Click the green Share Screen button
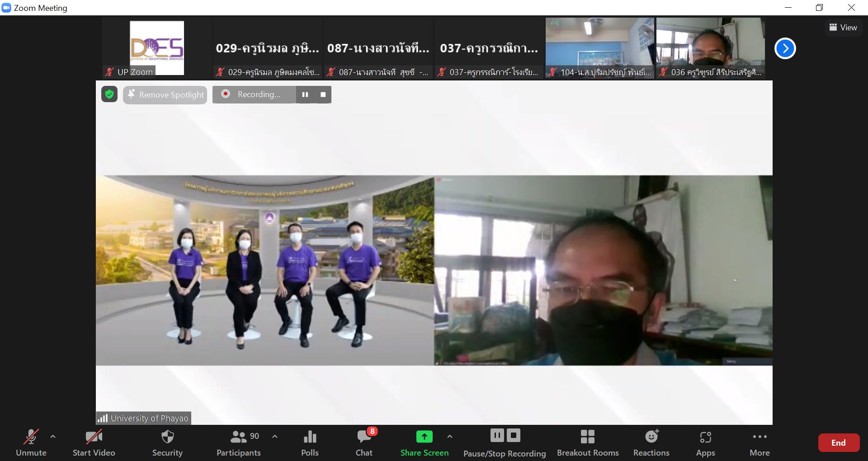This screenshot has height=461, width=868. [x=425, y=442]
